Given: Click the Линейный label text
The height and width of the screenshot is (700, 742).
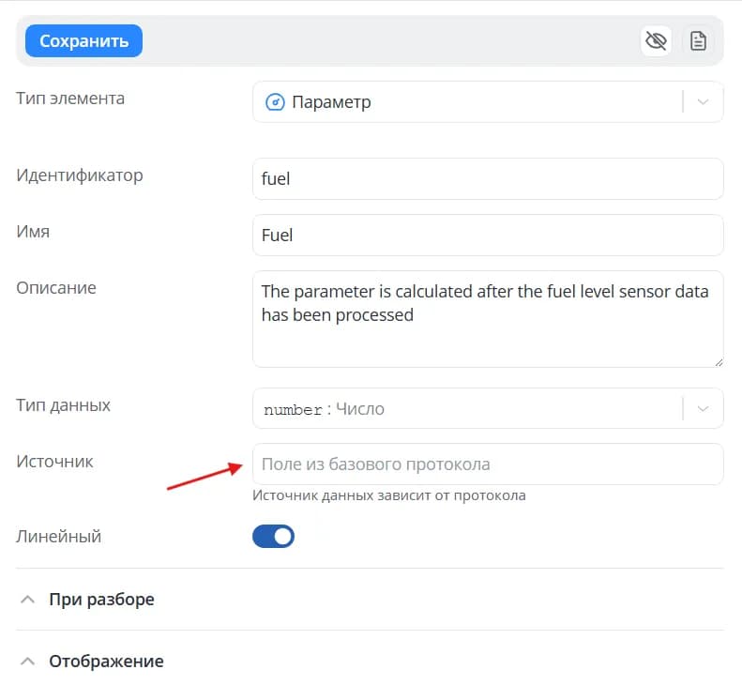Looking at the screenshot, I should [59, 536].
